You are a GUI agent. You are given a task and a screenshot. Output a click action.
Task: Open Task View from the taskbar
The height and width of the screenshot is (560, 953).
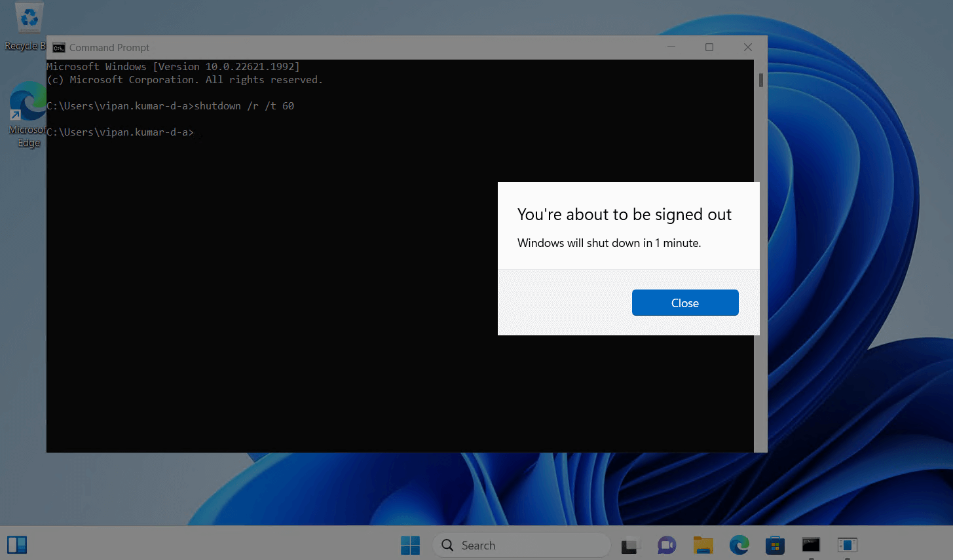[x=630, y=545]
